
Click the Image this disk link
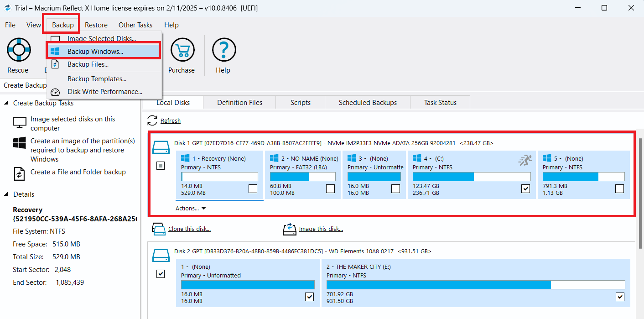click(x=321, y=229)
